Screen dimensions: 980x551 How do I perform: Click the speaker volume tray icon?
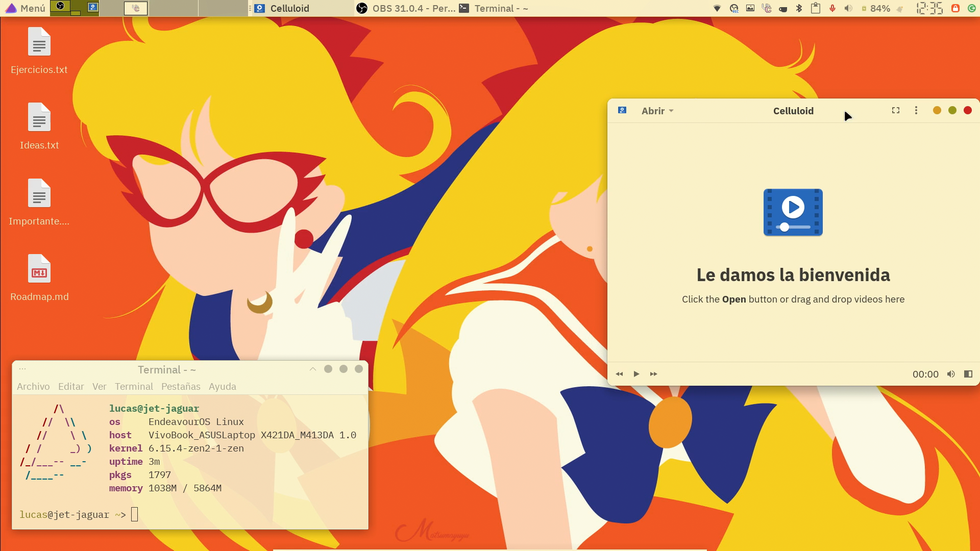(x=848, y=8)
